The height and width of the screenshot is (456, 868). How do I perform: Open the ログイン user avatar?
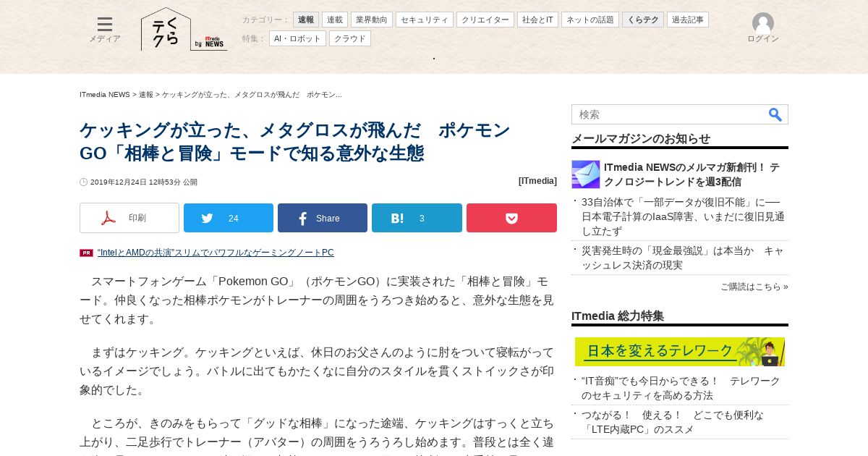(763, 23)
